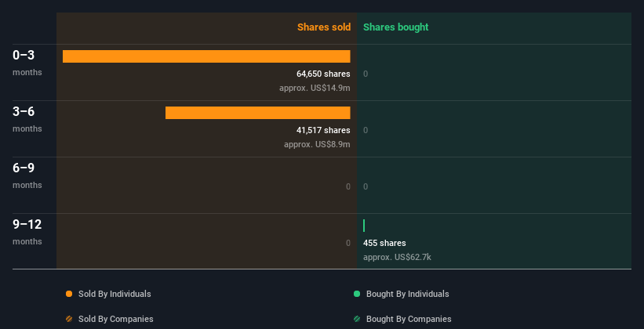Click the 64,650 shares value label

coord(318,74)
